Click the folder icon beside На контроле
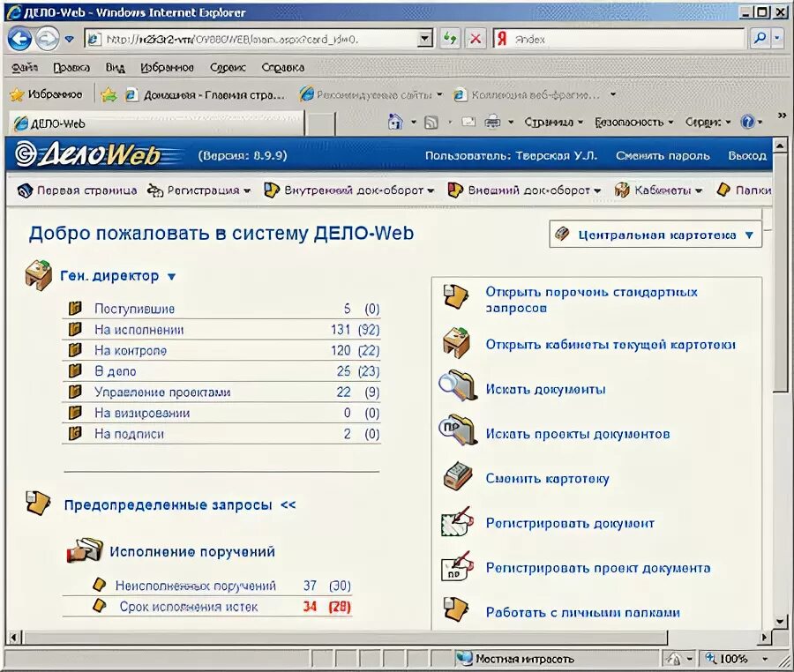 tap(75, 350)
